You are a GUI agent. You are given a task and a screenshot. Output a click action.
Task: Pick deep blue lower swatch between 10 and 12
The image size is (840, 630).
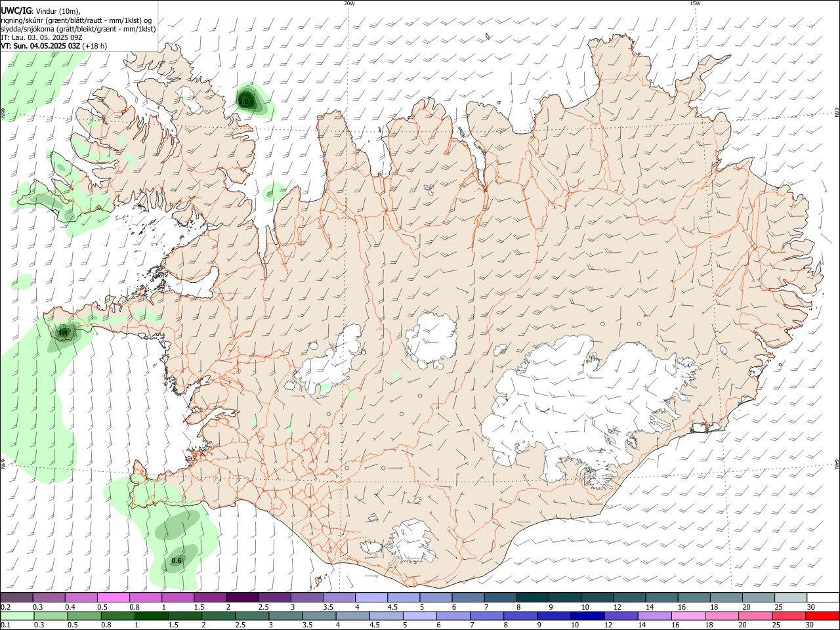tap(587, 616)
